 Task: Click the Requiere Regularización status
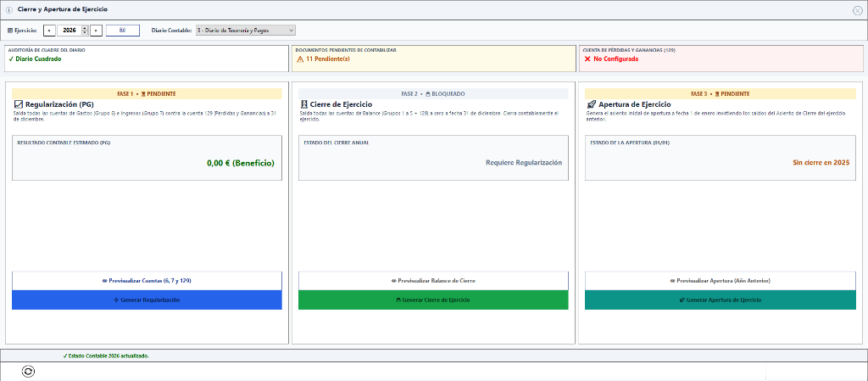(x=524, y=163)
